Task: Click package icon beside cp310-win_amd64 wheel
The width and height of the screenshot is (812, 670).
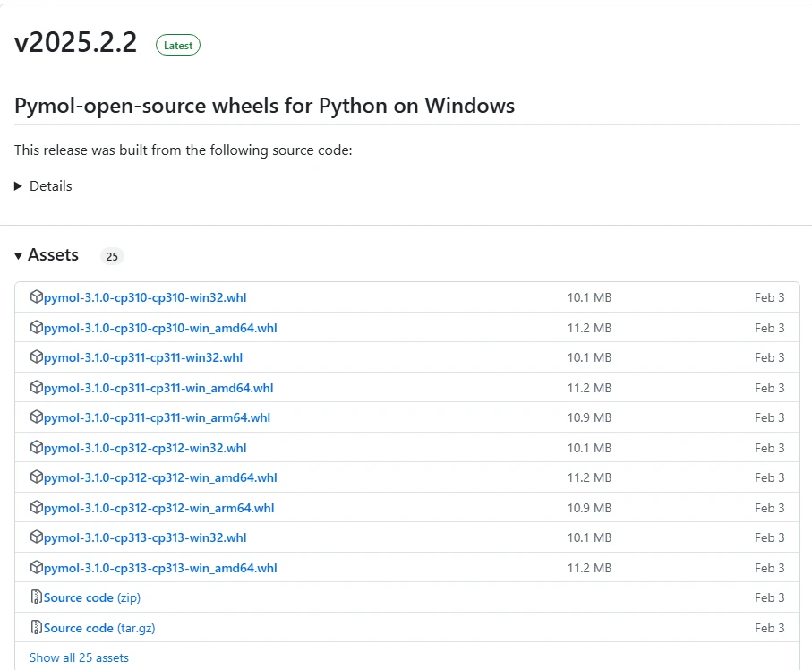Action: 37,328
